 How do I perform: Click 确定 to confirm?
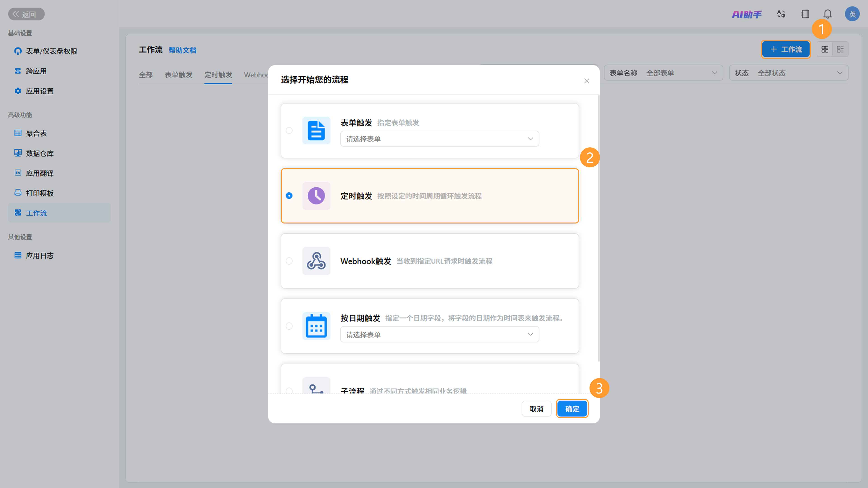572,408
